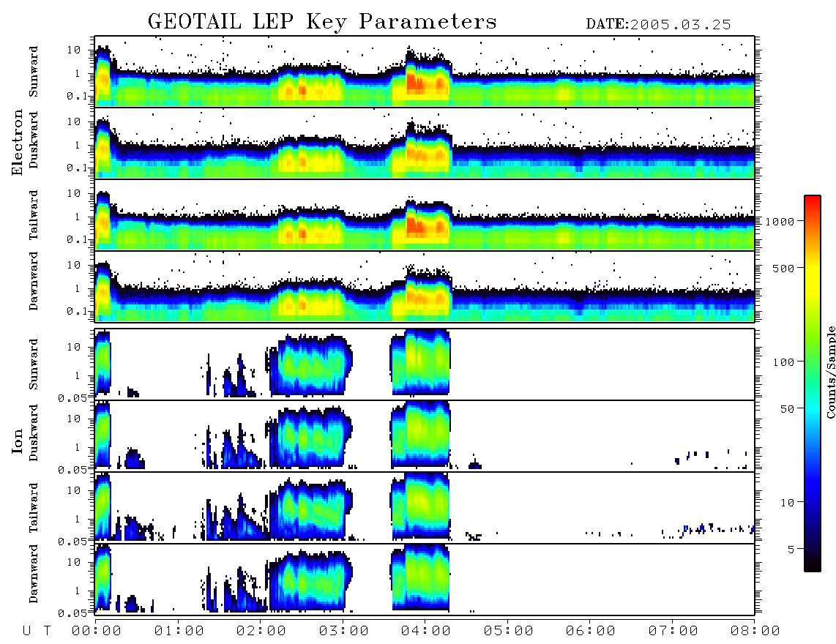Viewport: 836px width, 644px height.
Task: Click the Ion Sunward panel label
Action: pyautogui.click(x=34, y=364)
